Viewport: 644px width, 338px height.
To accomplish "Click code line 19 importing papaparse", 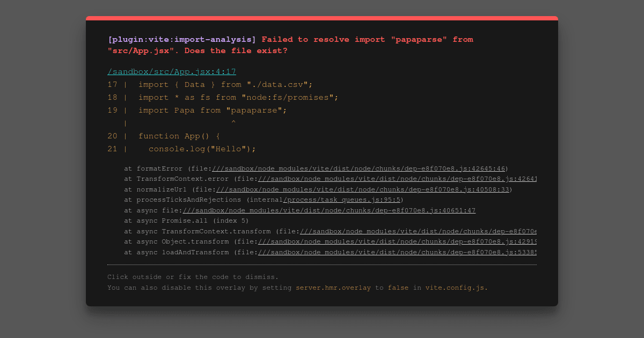I will [213, 111].
